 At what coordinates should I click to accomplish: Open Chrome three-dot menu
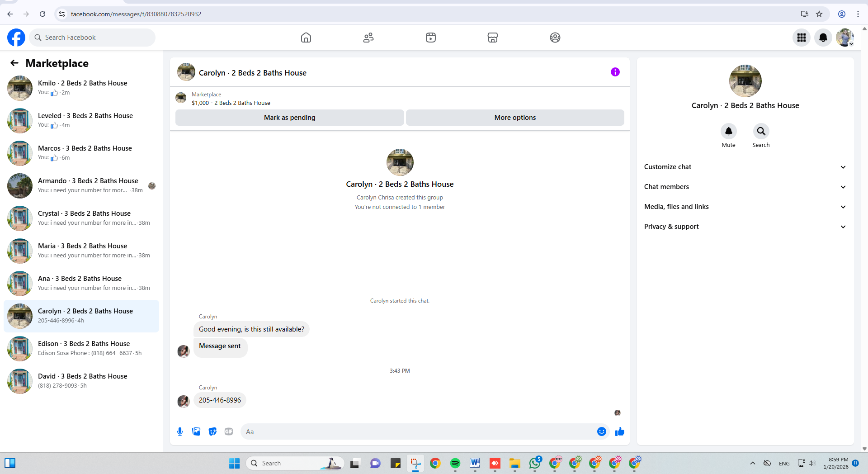(858, 14)
